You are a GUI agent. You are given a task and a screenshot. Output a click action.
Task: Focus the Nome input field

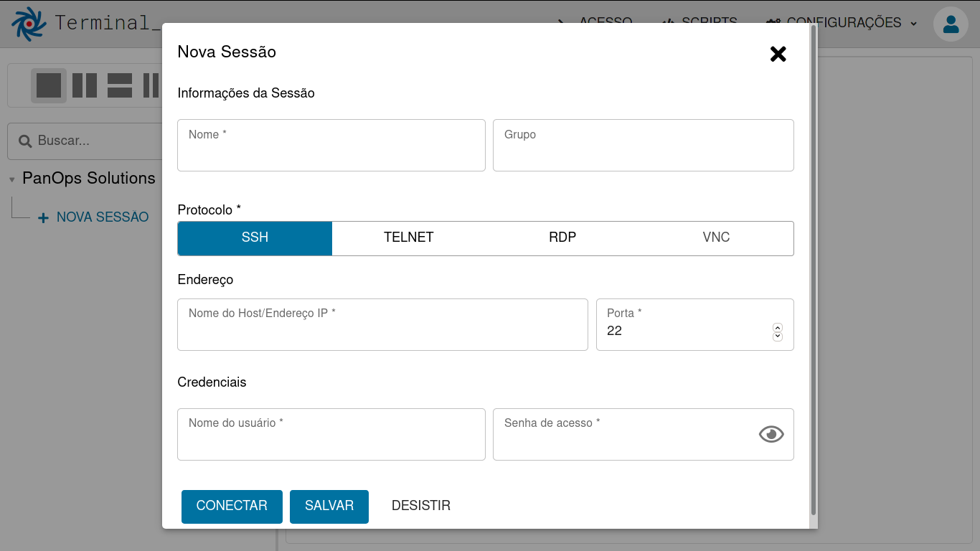331,145
